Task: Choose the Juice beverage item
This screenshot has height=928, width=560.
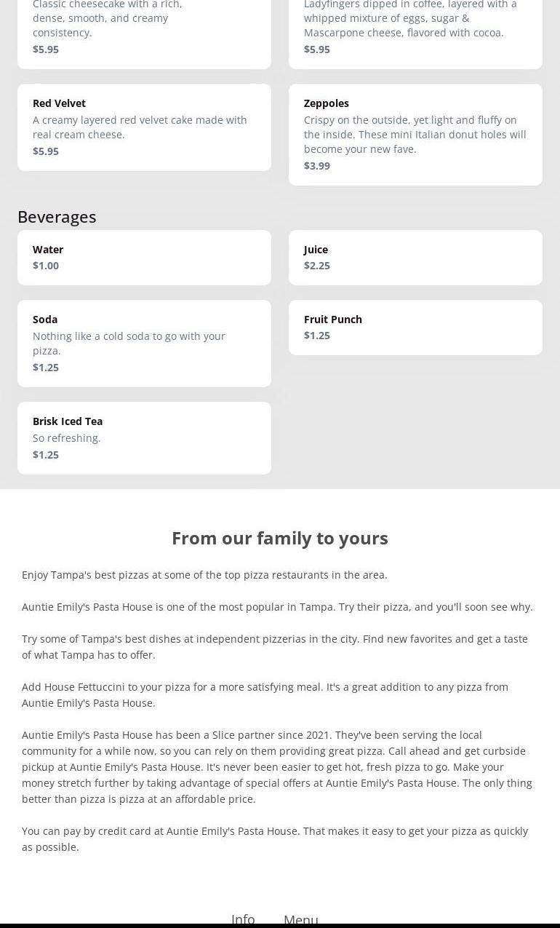Action: [415, 257]
